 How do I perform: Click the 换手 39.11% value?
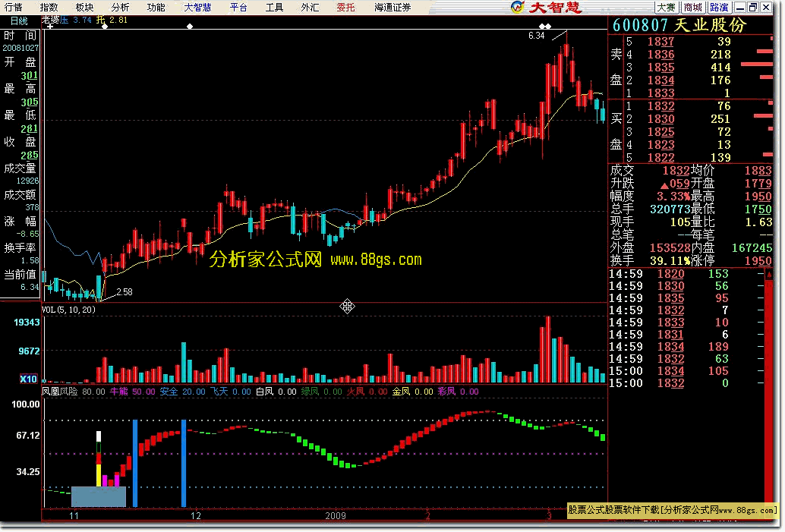[x=670, y=261]
